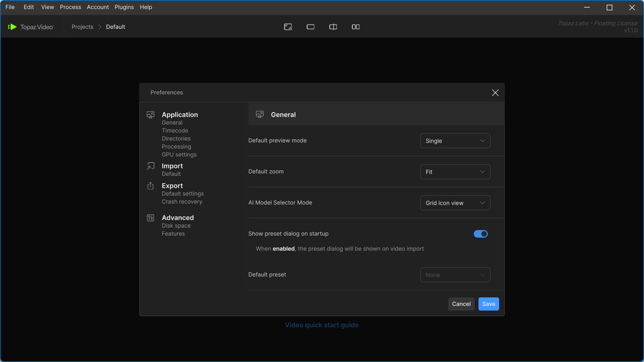The height and width of the screenshot is (362, 644).
Task: Select the side-by-side view layout icon
Action: [x=355, y=27]
